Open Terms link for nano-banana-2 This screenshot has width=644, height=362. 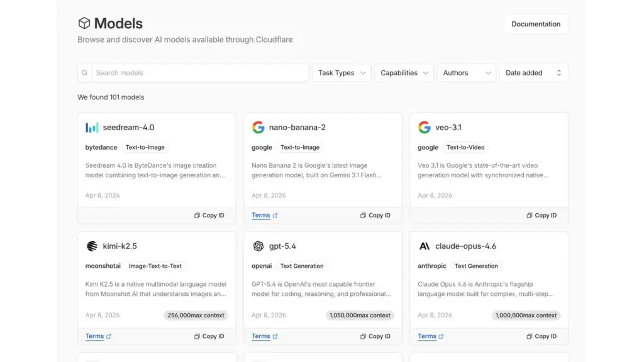(x=265, y=215)
